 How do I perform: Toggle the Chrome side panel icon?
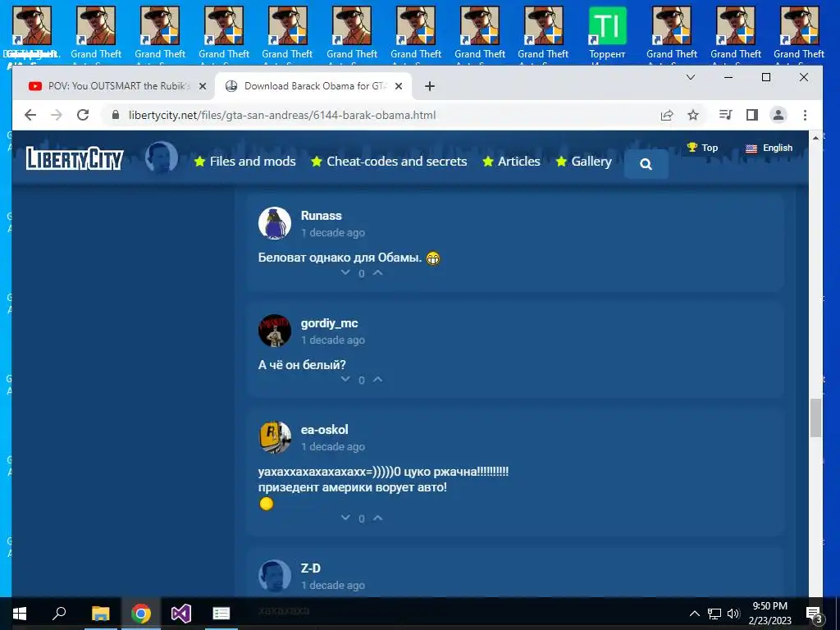coord(752,115)
